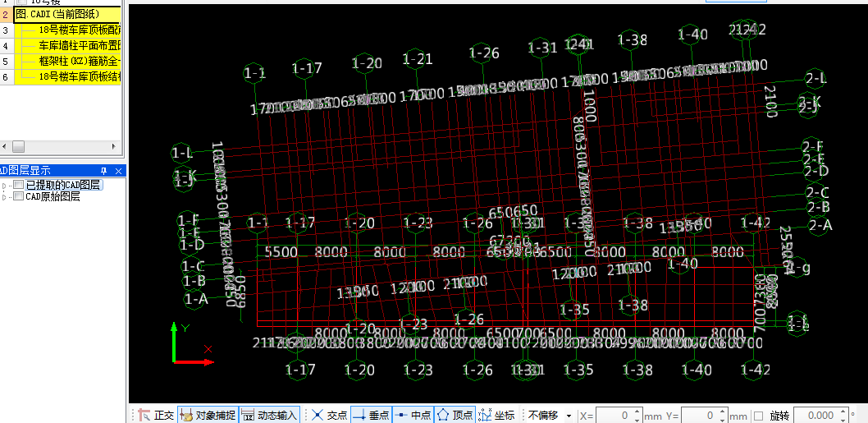Toggle the 正交 orthogonal mode button
This screenshot has height=423, width=868.
pos(156,415)
